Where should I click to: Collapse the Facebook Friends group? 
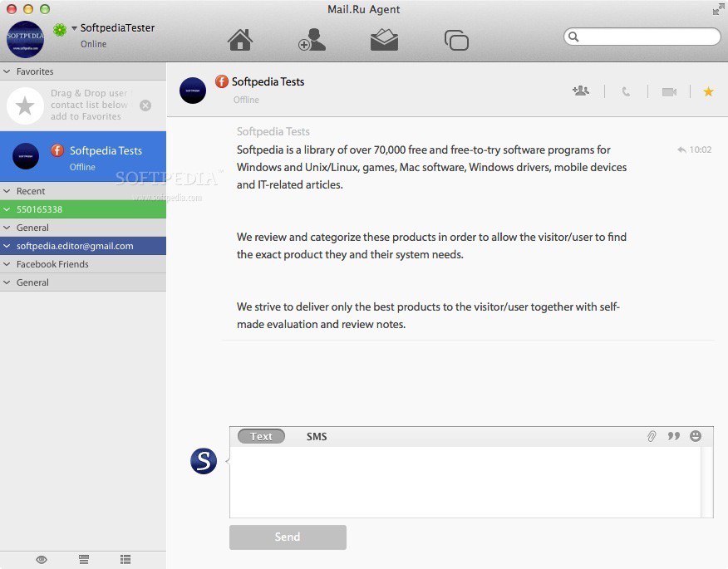(7, 264)
